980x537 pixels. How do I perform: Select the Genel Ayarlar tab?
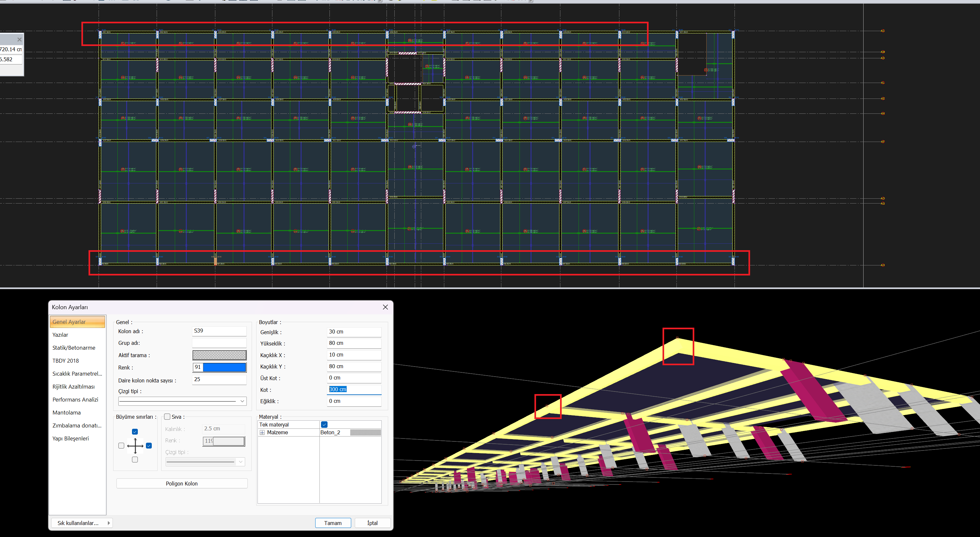point(77,322)
